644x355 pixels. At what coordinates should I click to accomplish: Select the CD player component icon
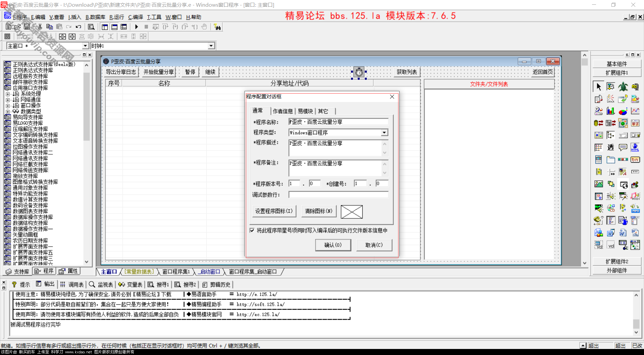611,208
